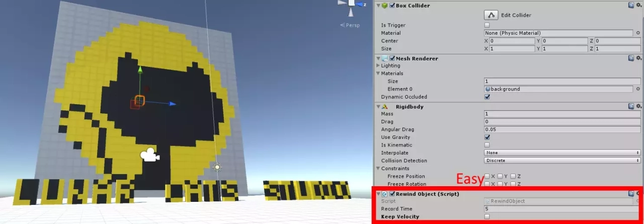
Task: Open Rigidbody help reference icon
Action: [x=631, y=107]
